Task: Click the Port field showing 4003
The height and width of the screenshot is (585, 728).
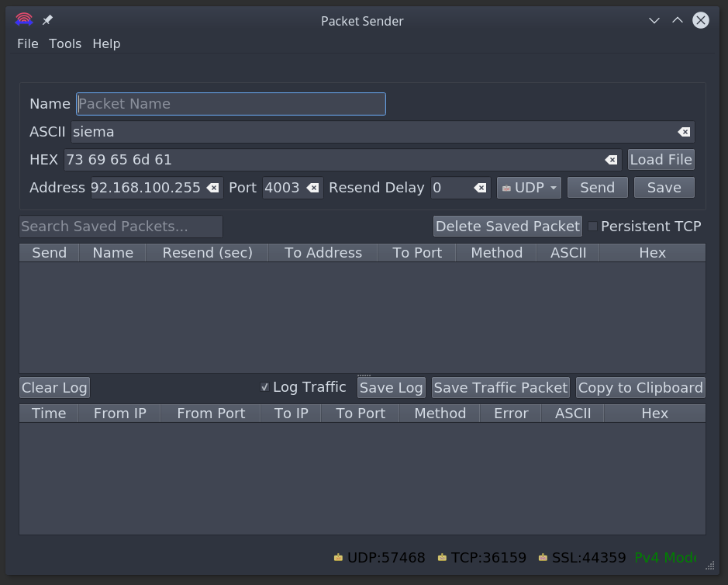Action: pos(292,188)
